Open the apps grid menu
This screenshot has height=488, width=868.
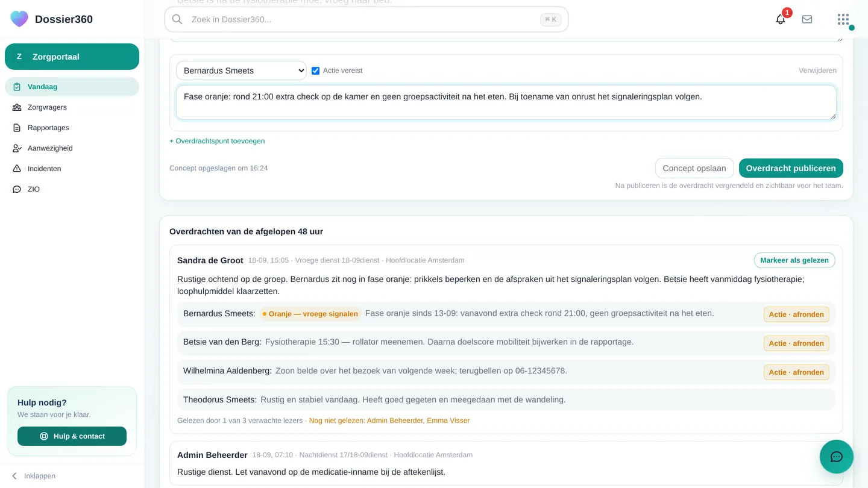843,19
